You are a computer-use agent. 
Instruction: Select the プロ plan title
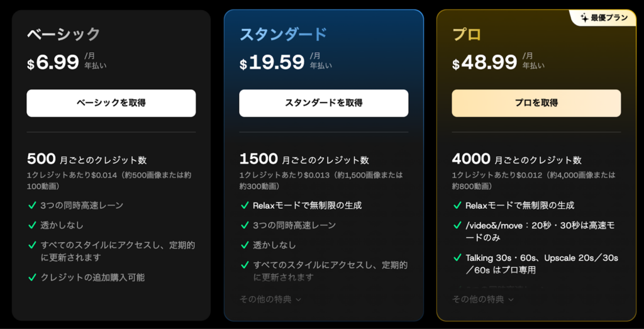467,34
